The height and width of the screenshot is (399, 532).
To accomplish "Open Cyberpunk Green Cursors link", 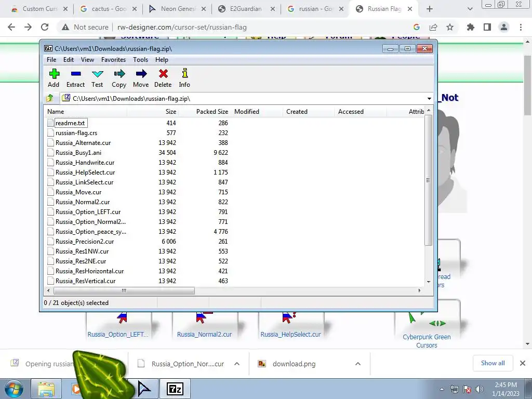I will (427, 341).
